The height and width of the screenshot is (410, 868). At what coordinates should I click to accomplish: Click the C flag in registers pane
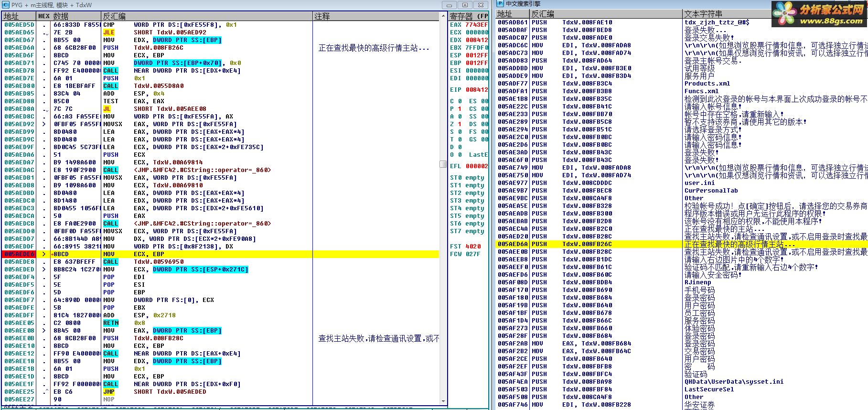[456, 101]
